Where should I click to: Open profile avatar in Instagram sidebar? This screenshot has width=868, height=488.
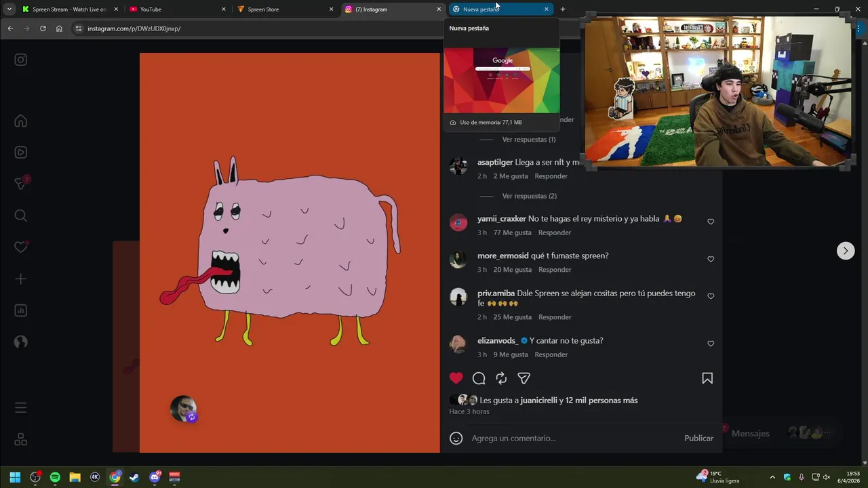21,342
